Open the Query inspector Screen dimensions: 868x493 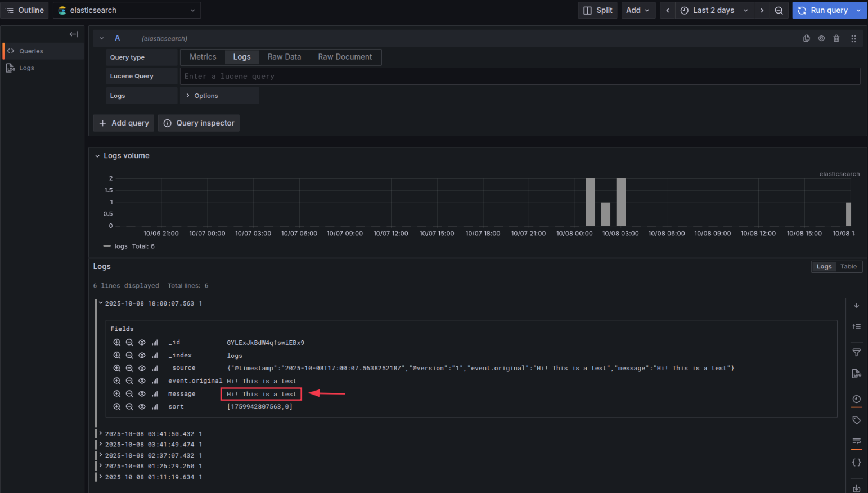[x=199, y=123]
